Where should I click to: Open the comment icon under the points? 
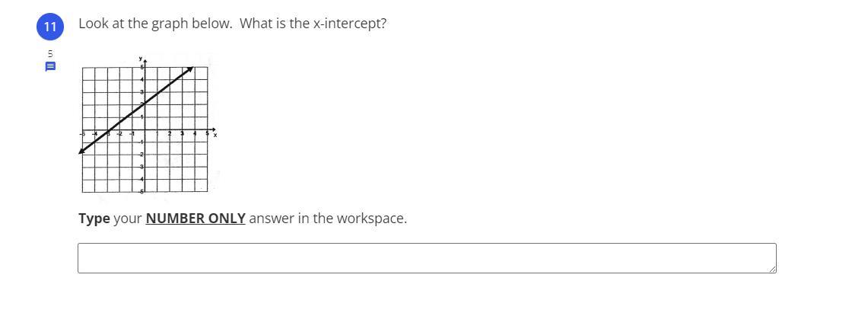click(x=50, y=67)
